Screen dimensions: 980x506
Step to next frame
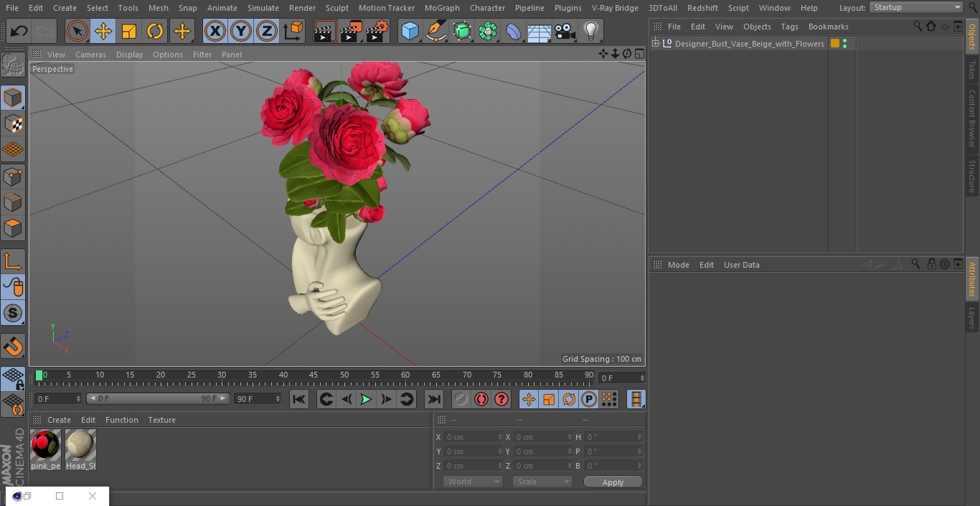click(386, 399)
